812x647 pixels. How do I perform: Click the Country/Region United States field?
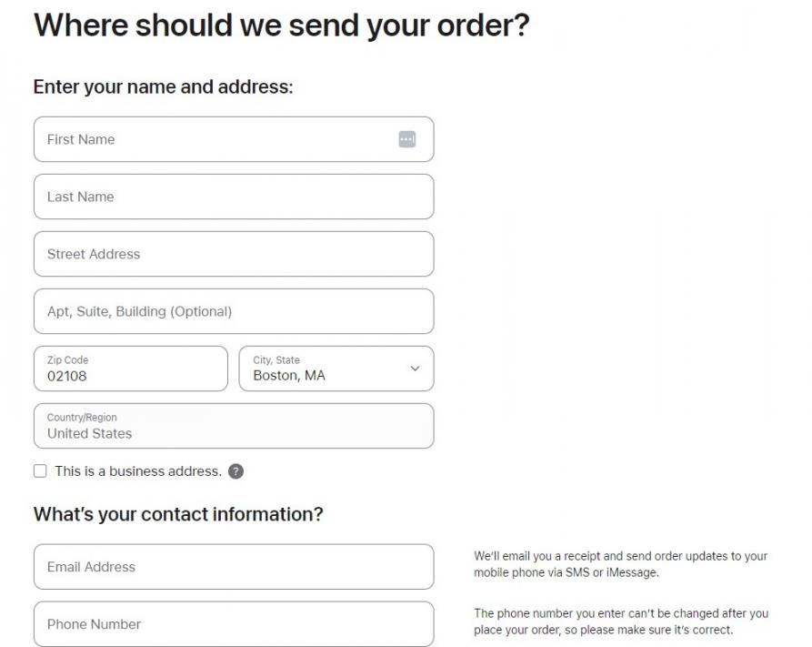point(234,426)
